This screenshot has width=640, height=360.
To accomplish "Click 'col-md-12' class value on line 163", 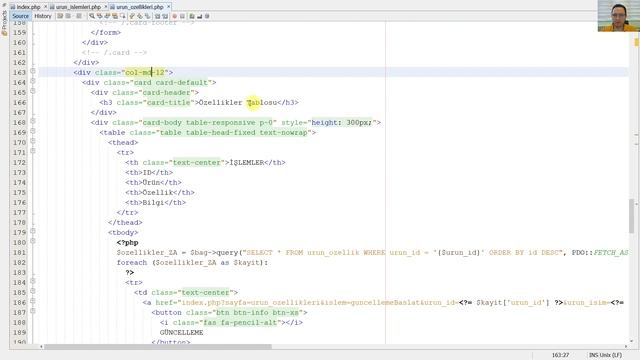I will coord(145,72).
